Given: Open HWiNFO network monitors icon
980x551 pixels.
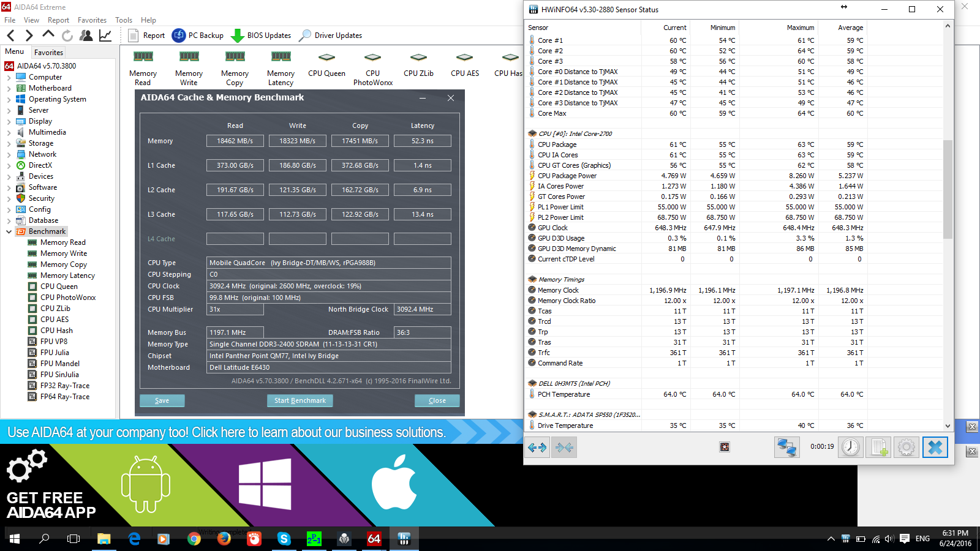Looking at the screenshot, I should tap(786, 448).
